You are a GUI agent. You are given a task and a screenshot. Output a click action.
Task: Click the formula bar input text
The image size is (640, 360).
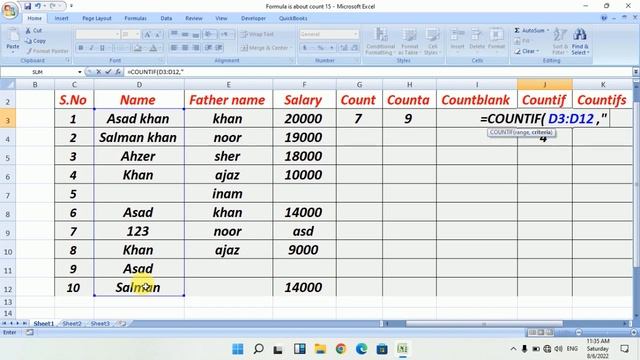click(156, 72)
